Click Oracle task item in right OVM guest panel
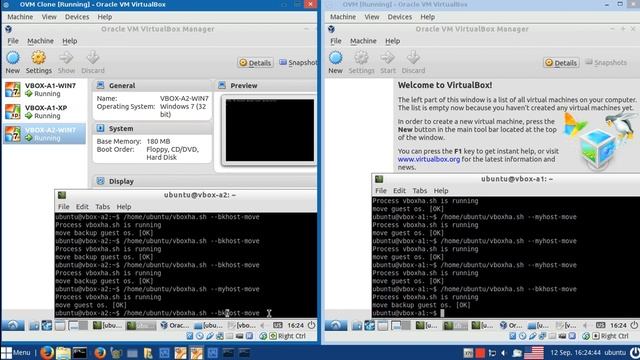The image size is (640, 360). (x=511, y=325)
